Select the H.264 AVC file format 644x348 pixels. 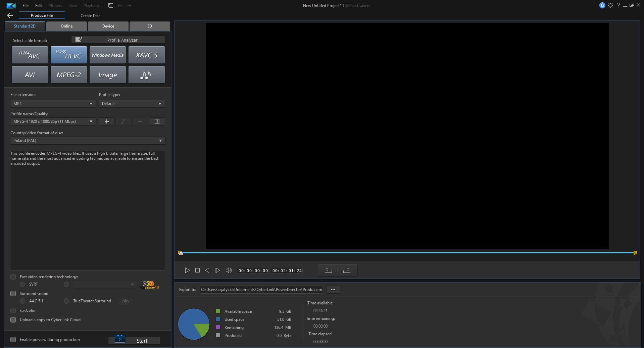[x=30, y=55]
